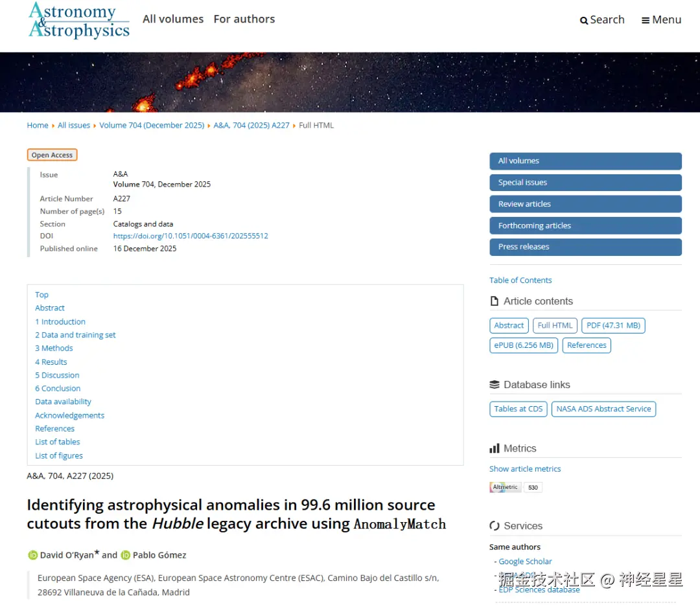The width and height of the screenshot is (700, 605).
Task: Jump to 6 Conclusion section
Action: coord(58,389)
